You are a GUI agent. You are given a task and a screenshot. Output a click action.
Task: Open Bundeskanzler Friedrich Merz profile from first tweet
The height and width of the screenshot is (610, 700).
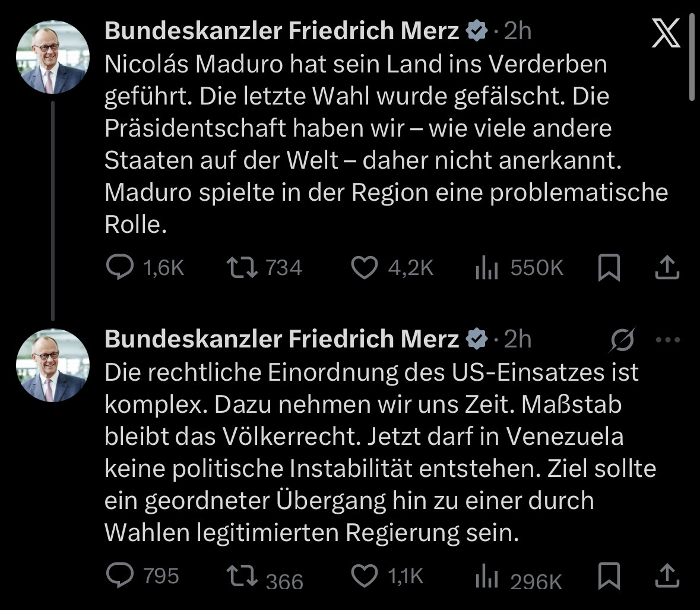[281, 31]
